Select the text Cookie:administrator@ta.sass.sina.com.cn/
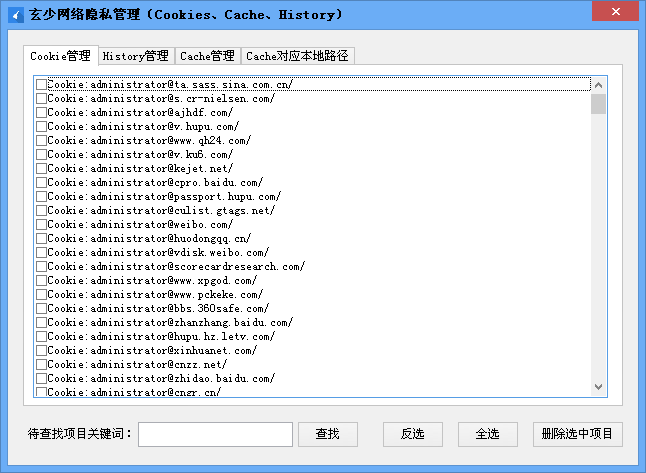This screenshot has height=473, width=646. click(170, 84)
